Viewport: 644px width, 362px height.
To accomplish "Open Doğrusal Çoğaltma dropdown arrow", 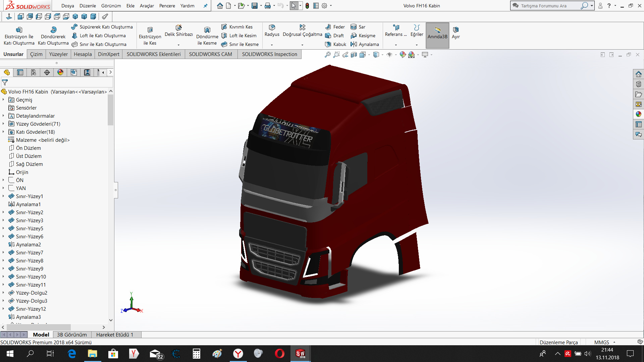I will click(302, 45).
